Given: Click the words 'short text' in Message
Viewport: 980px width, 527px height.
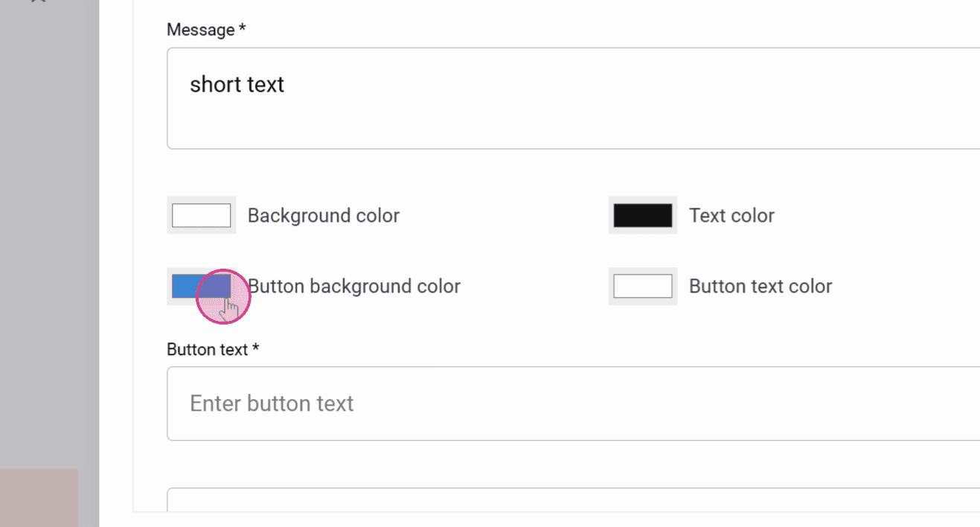Looking at the screenshot, I should 237,85.
